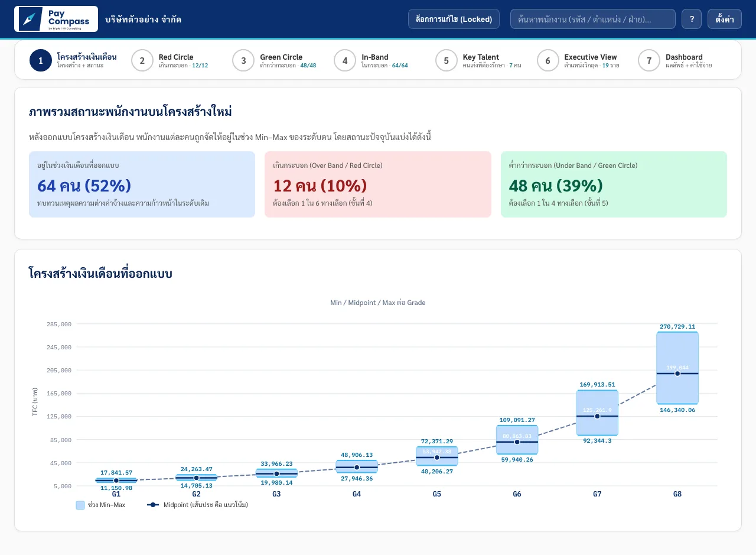Click the G7 midpoint marker 125,261.9
Viewport: 756px width, 555px height.
click(597, 416)
